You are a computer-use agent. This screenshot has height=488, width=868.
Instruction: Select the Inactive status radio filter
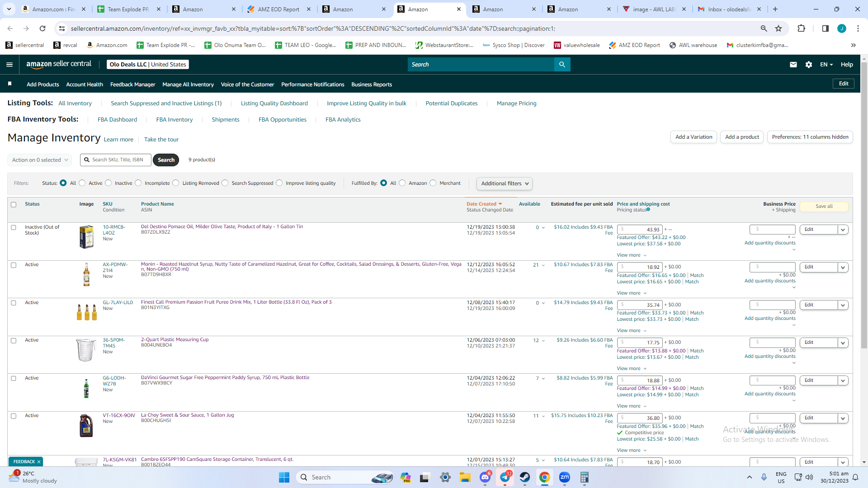tap(108, 183)
